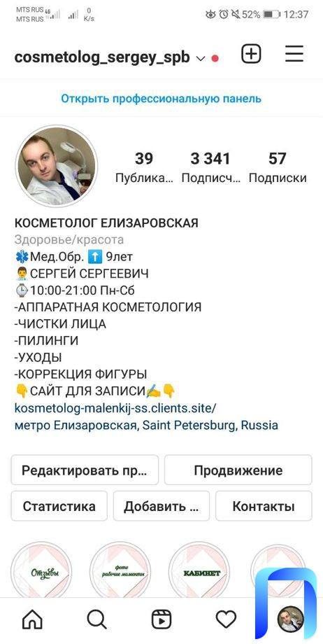Viewport: 323px width, 644px height.
Task: Click the Продвижение button
Action: pos(238,470)
